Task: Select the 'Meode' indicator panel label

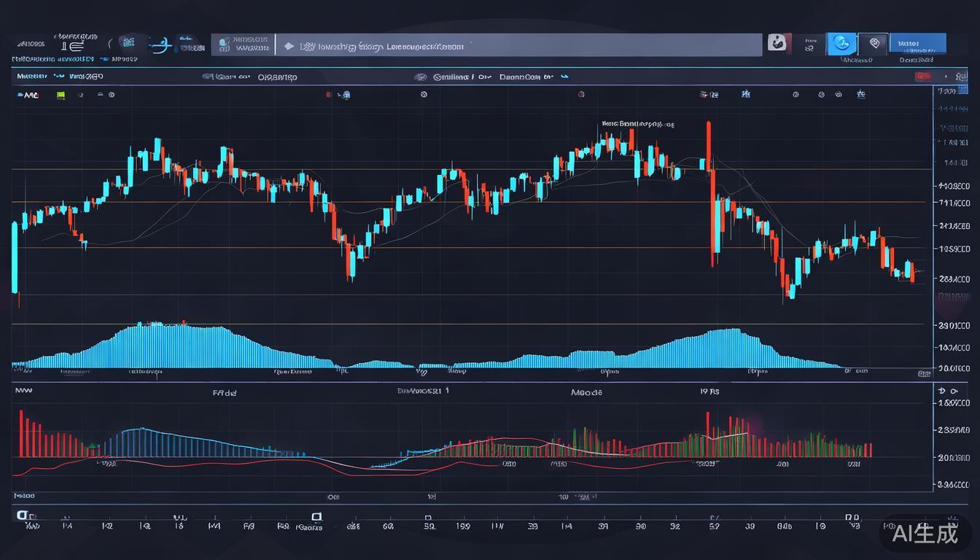Action: point(587,392)
